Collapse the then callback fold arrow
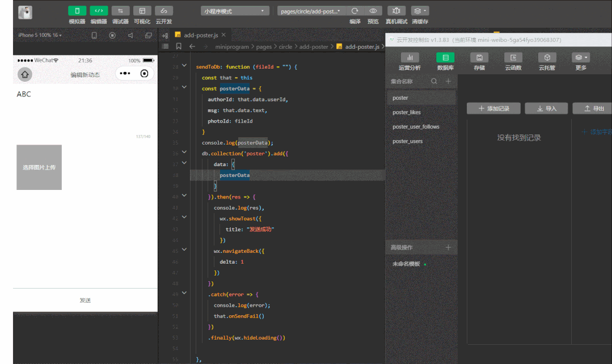 (184, 195)
